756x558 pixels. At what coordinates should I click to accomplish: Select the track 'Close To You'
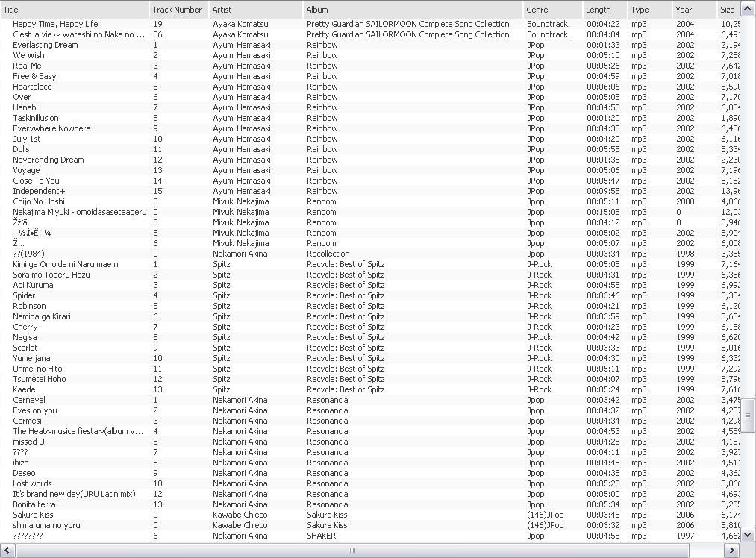[x=36, y=181]
